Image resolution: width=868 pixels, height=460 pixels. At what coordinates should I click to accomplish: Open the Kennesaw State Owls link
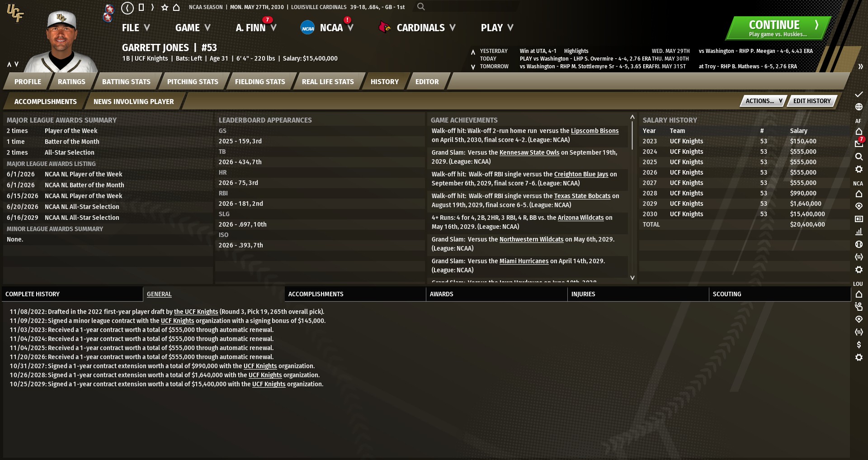pyautogui.click(x=529, y=152)
